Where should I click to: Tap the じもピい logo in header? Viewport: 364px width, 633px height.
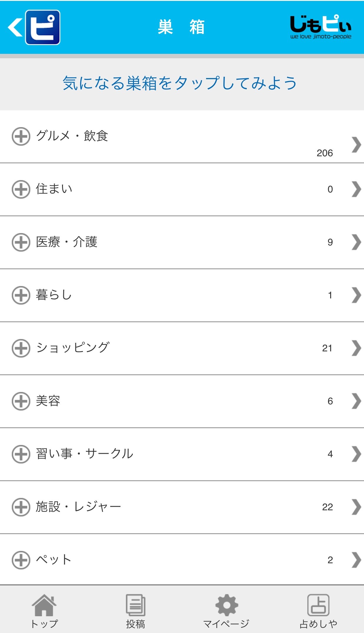click(320, 27)
